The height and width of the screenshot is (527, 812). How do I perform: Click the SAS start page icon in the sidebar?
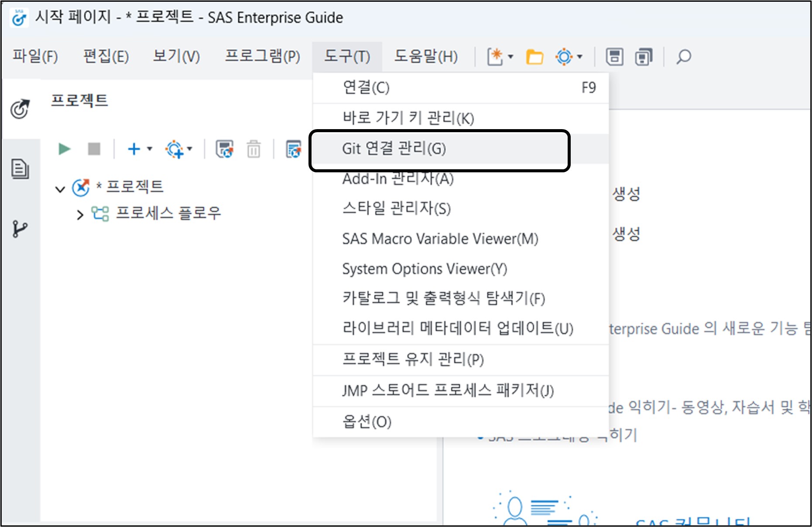coord(21,109)
